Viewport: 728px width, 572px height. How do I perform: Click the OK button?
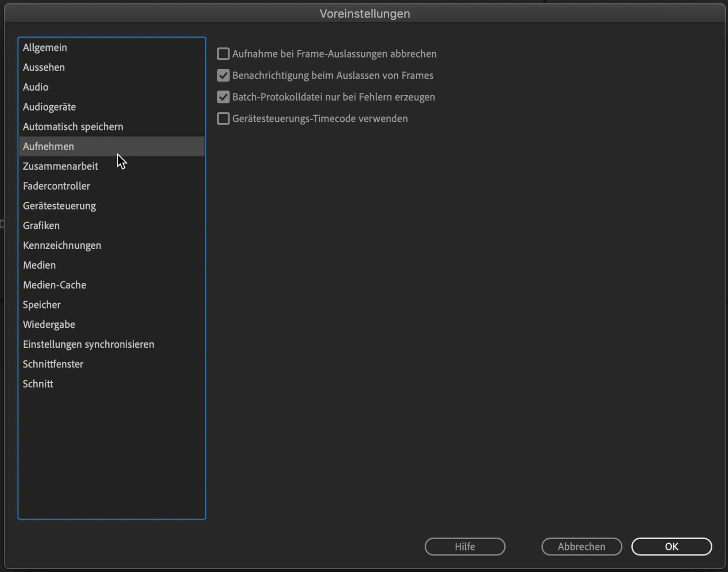point(671,546)
